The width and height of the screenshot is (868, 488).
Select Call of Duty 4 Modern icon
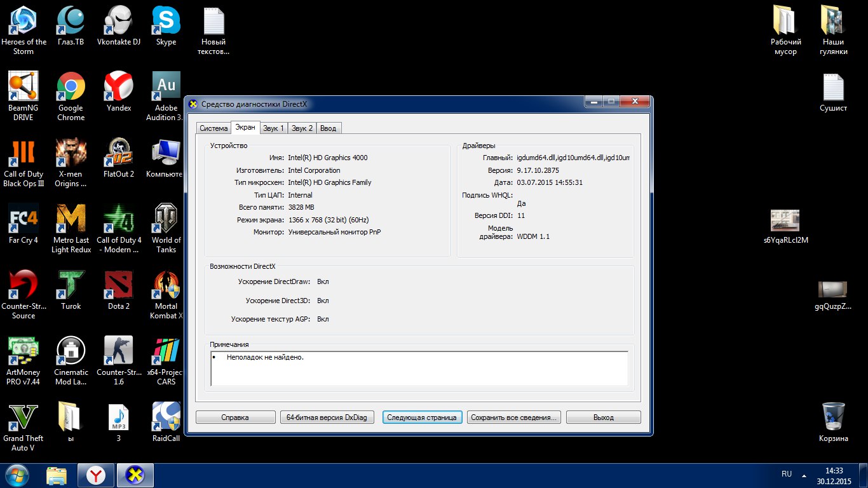pos(118,229)
